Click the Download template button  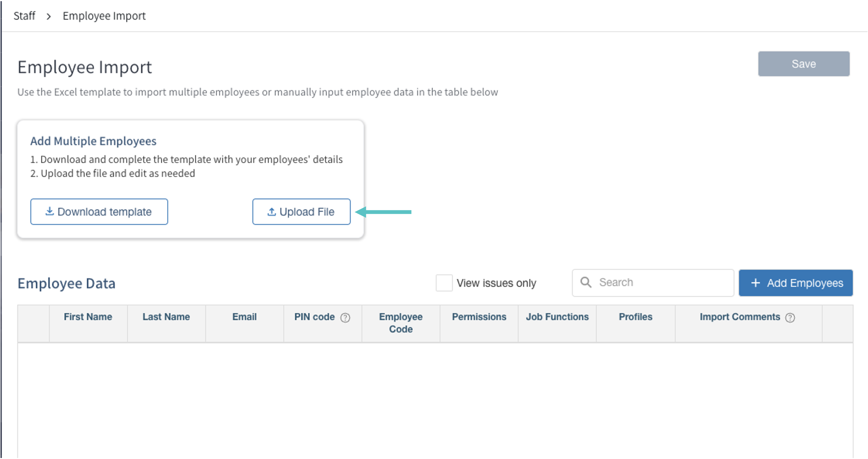99,212
